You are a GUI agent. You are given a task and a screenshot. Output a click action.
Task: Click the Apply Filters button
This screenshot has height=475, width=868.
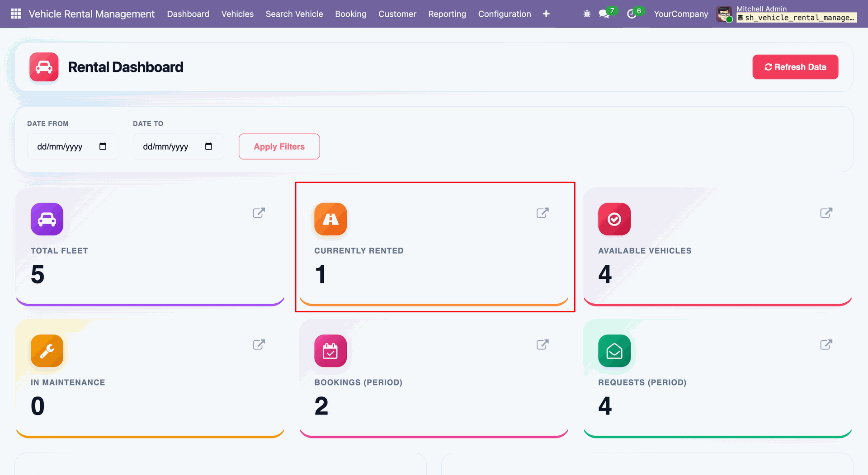point(279,146)
